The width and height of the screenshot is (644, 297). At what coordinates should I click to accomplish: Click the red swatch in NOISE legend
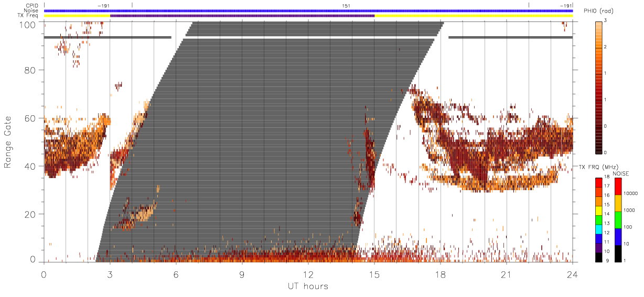(617, 186)
